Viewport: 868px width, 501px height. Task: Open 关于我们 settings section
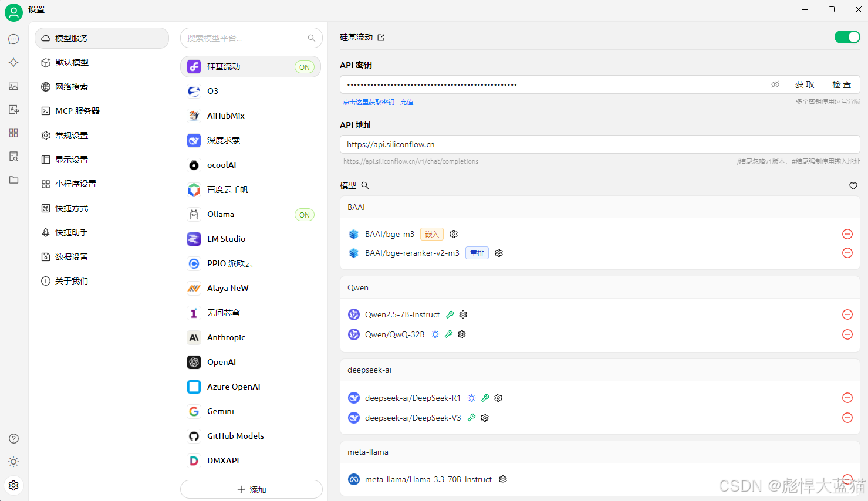102,281
